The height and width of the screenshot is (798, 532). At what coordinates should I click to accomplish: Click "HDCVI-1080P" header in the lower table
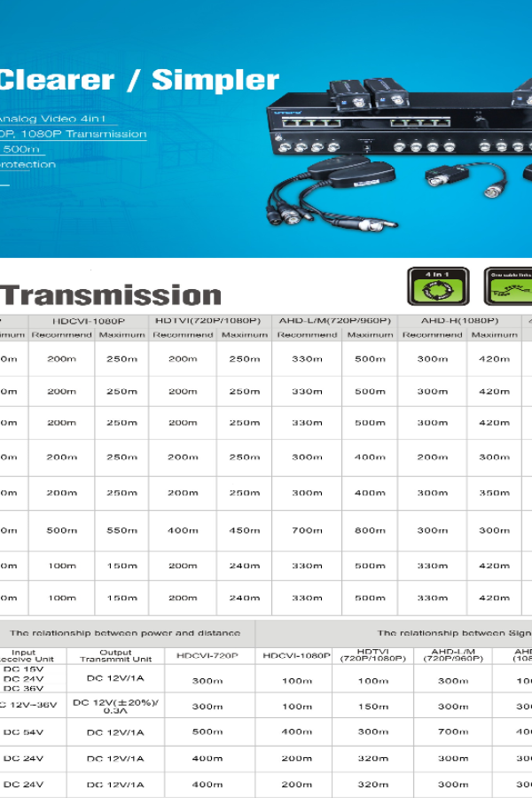pos(297,655)
